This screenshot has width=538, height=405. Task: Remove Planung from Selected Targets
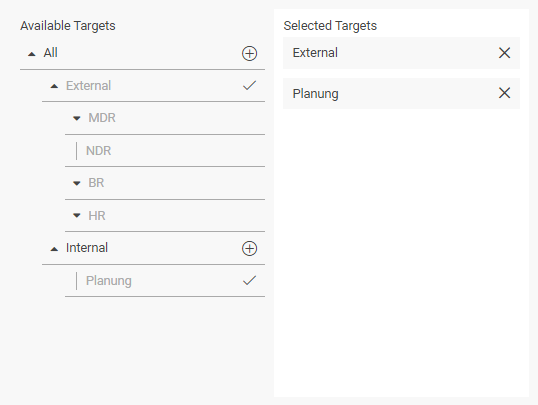click(504, 93)
